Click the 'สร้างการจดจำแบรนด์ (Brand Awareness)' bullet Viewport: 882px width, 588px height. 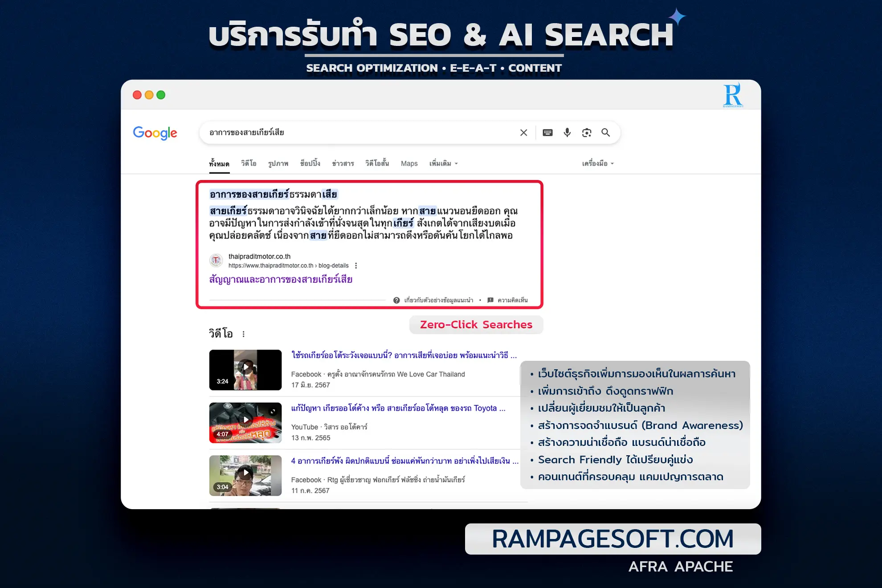pos(640,425)
